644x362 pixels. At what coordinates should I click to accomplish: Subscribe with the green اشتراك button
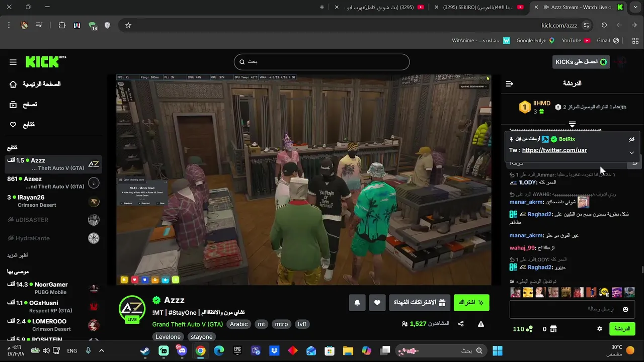471,302
